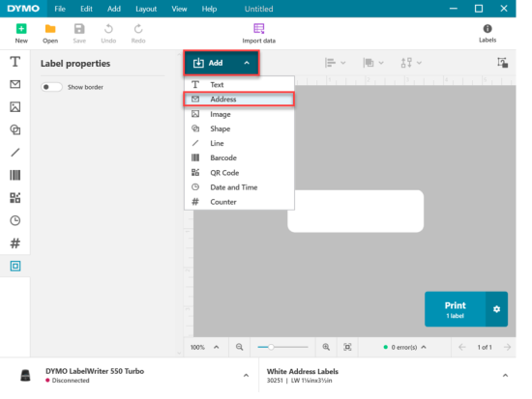Select the Barcode tool in left sidebar
This screenshot has height=399, width=532.
point(15,175)
